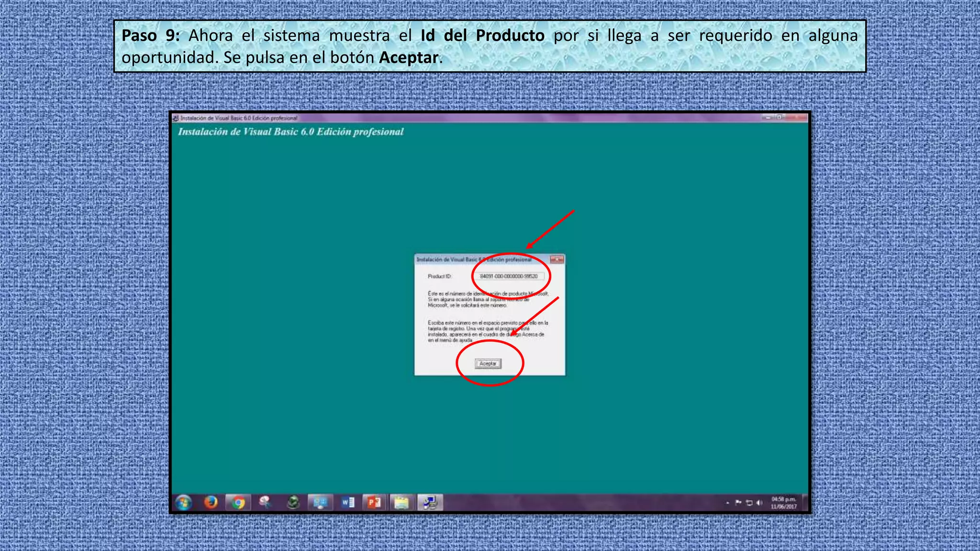Click the Show Desktop strip on taskbar
The width and height of the screenshot is (980, 551).
click(805, 503)
